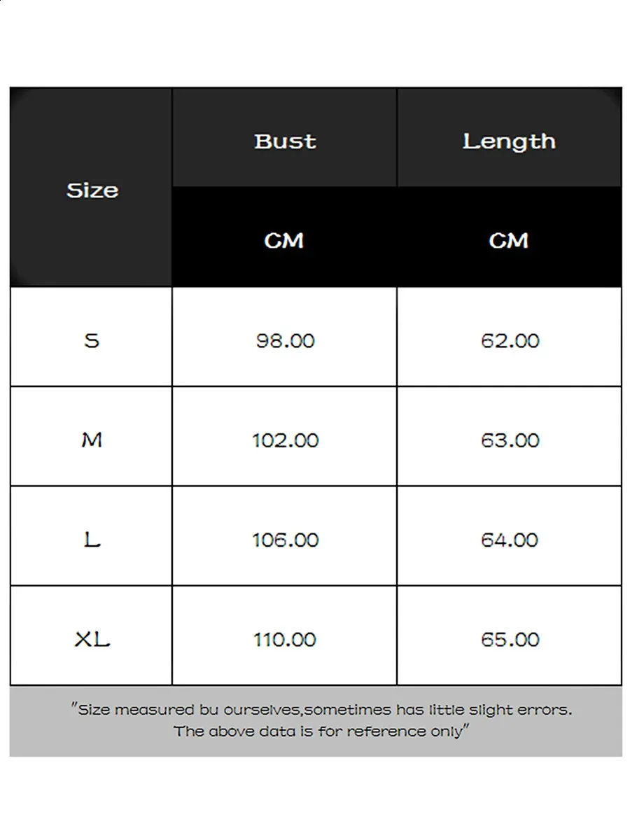Screen dimensions: 630x840
Task: Click the 98.00 bust value
Action: (x=285, y=341)
